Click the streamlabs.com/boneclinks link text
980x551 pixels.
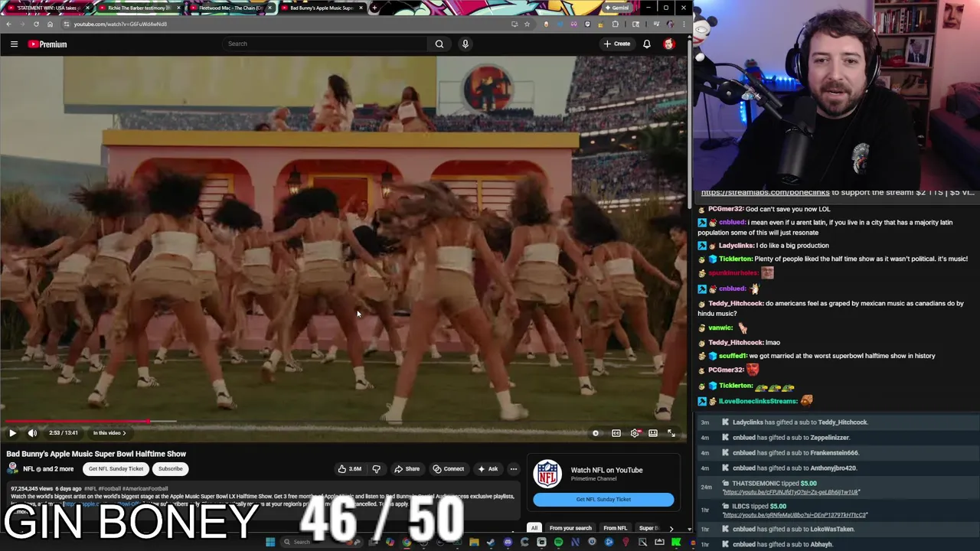(x=765, y=193)
